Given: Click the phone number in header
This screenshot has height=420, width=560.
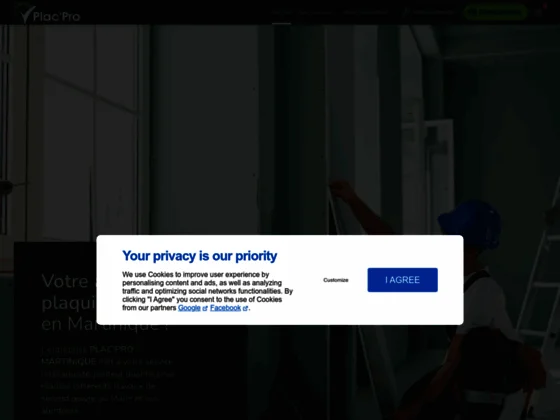Looking at the screenshot, I should [433, 12].
